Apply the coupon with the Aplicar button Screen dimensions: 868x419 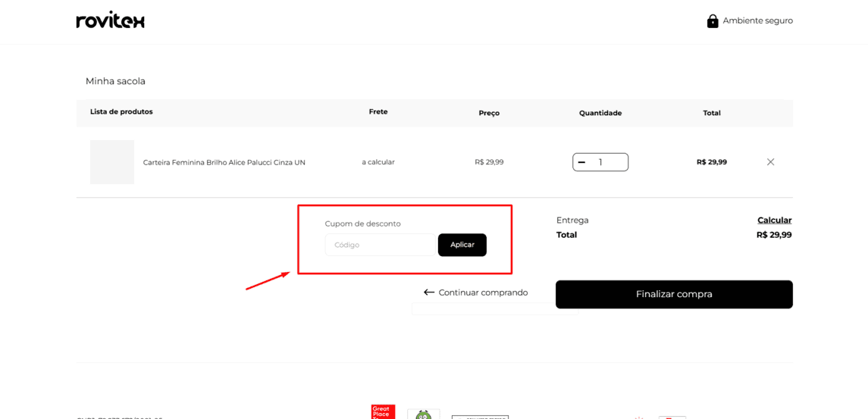click(x=462, y=245)
